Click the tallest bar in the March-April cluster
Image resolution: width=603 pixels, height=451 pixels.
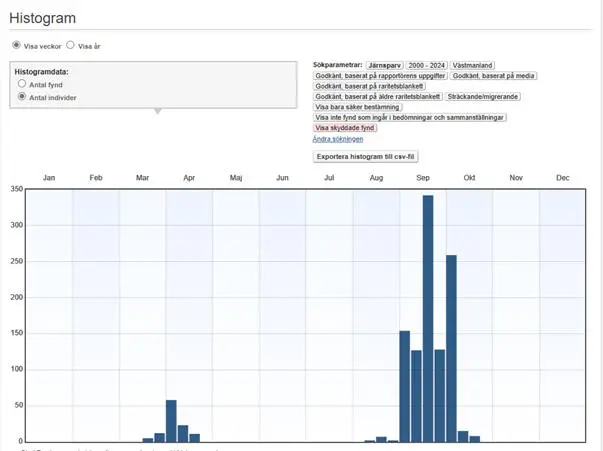[171, 421]
